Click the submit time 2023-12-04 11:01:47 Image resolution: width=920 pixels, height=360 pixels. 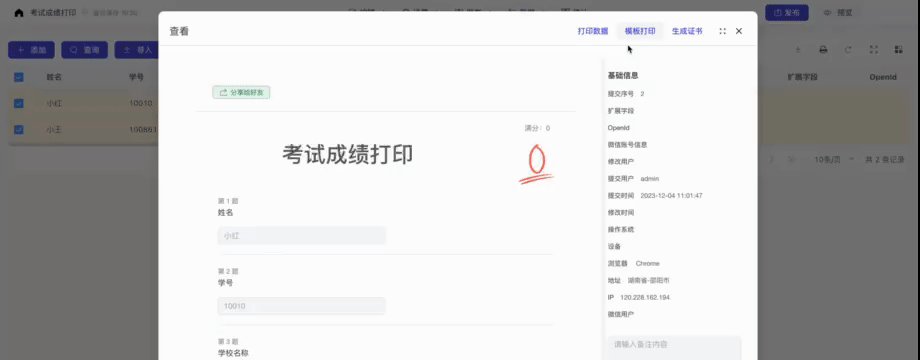click(x=671, y=195)
